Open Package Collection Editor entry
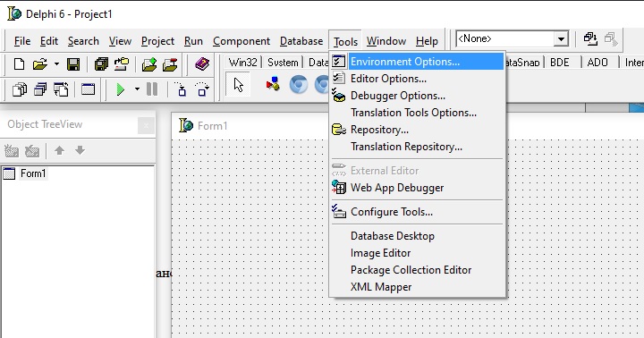Viewport: 644px width, 338px height. point(418,270)
